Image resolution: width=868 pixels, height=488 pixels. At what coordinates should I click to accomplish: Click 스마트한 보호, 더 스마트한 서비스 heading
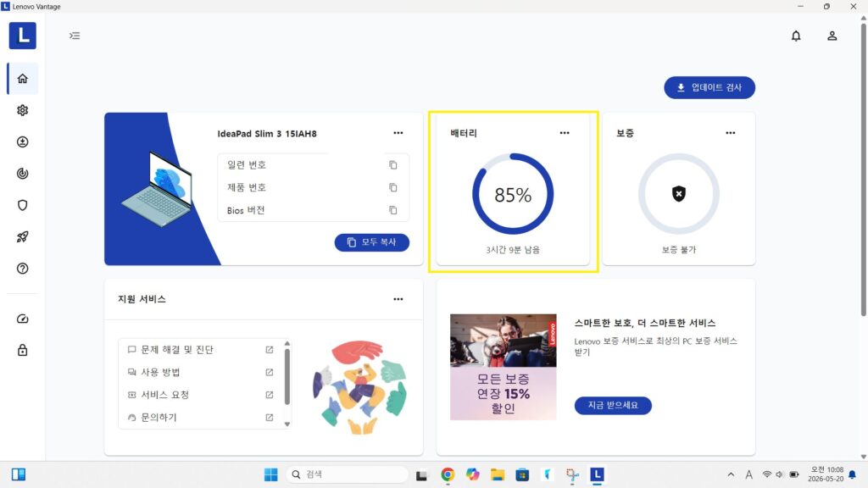point(645,323)
